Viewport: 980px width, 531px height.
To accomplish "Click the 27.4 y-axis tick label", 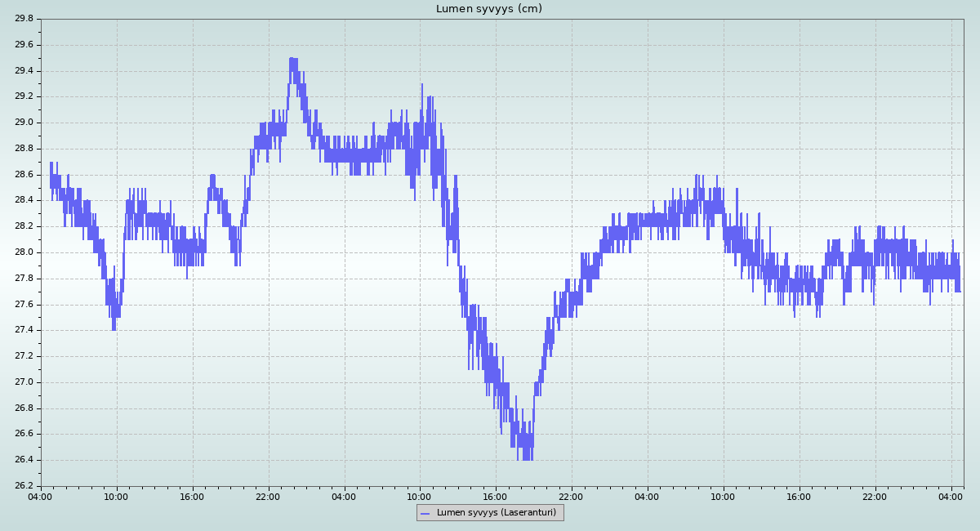I will coord(24,330).
